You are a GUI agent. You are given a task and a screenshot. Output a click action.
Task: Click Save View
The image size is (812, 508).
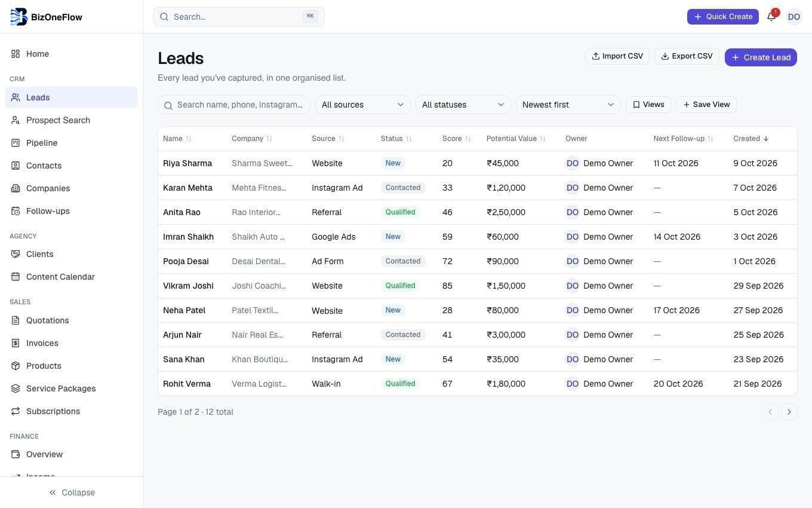706,105
